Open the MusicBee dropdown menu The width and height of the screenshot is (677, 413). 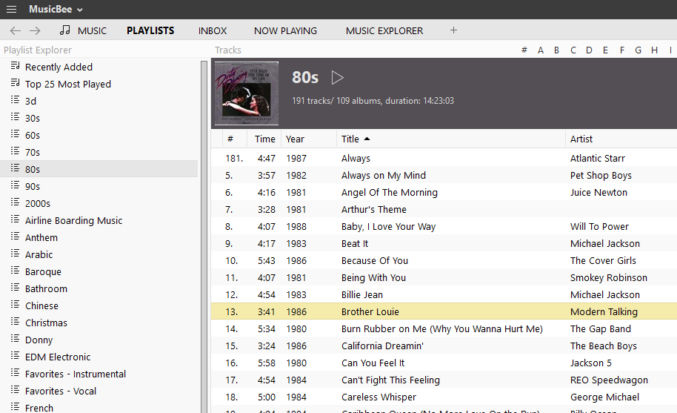(56, 9)
